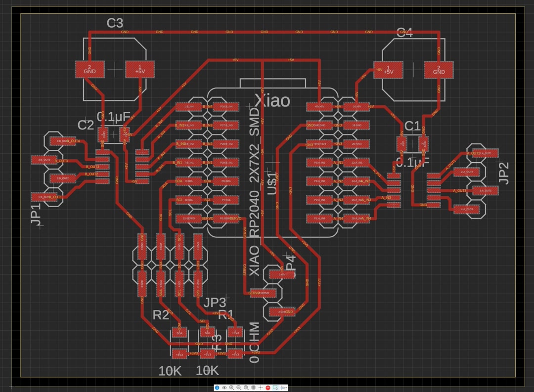Image resolution: width=534 pixels, height=392 pixels.
Task: Click the JP1 connector label
Action: [x=36, y=214]
